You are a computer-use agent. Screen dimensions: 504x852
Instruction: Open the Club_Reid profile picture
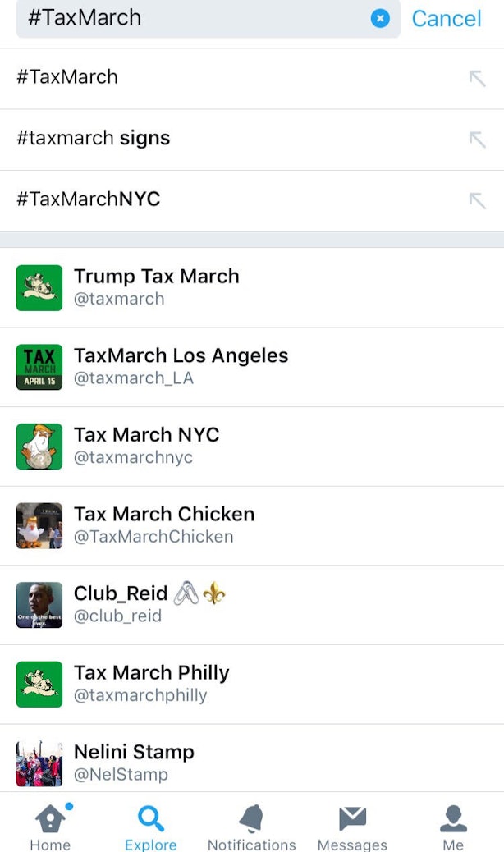pos(39,605)
